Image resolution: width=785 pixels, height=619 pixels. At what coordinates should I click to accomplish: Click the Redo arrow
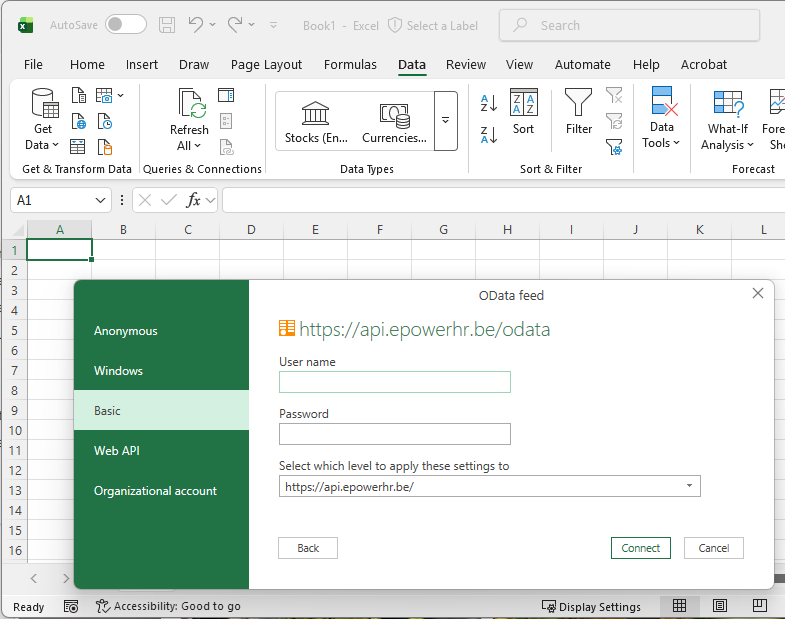coord(235,24)
